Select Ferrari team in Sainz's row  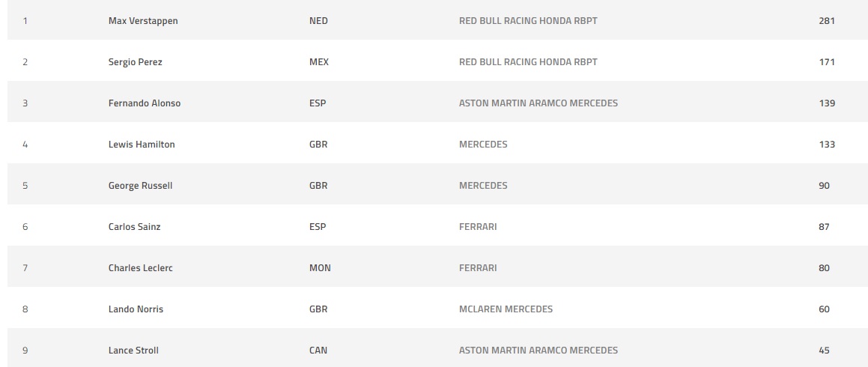point(478,227)
